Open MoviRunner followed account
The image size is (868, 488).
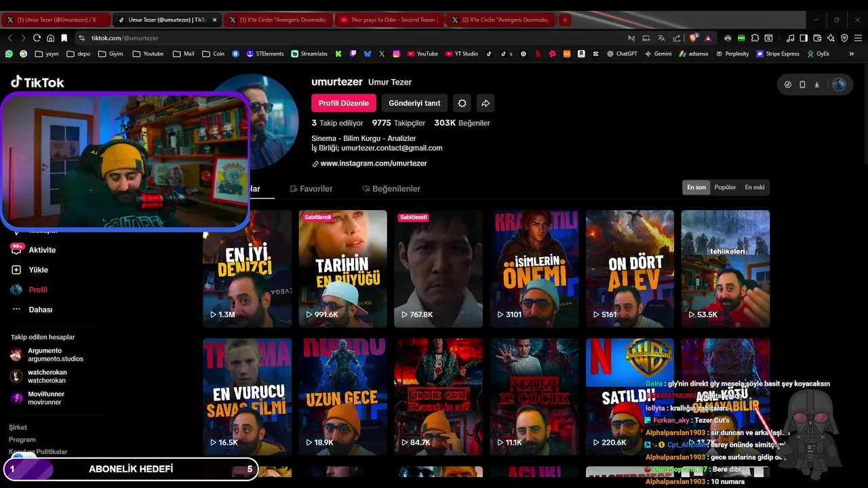point(37,398)
